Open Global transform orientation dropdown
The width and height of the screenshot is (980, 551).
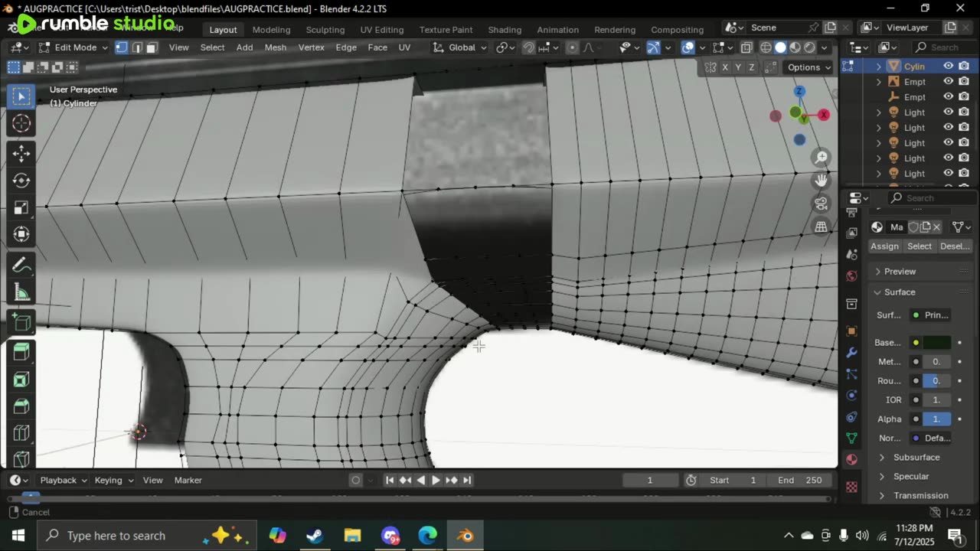[x=461, y=47]
